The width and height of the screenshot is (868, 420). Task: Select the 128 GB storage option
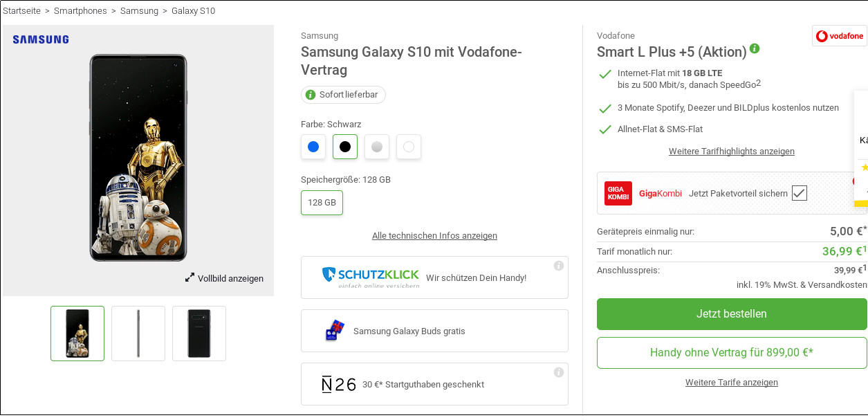[x=322, y=203]
